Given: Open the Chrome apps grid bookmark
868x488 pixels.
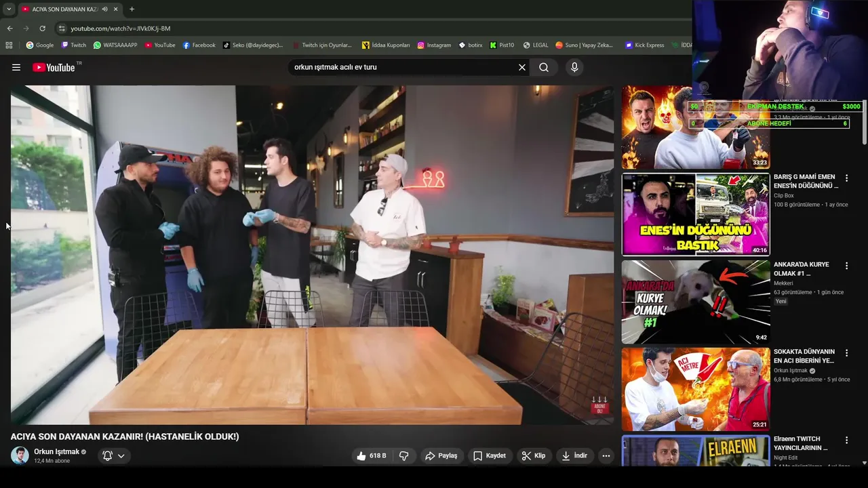Looking at the screenshot, I should (x=9, y=45).
